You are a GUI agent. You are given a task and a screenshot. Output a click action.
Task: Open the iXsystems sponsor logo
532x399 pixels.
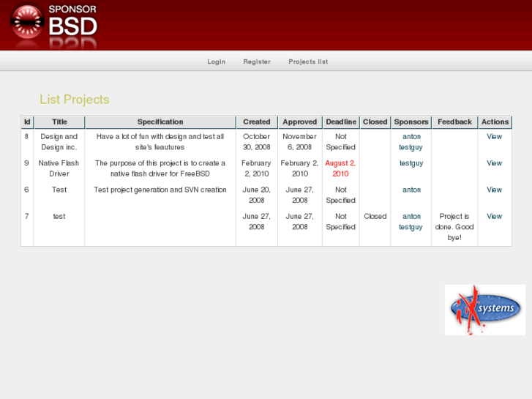click(485, 310)
